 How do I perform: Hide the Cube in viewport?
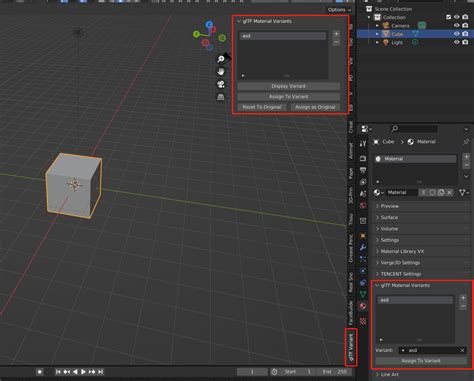pyautogui.click(x=457, y=34)
